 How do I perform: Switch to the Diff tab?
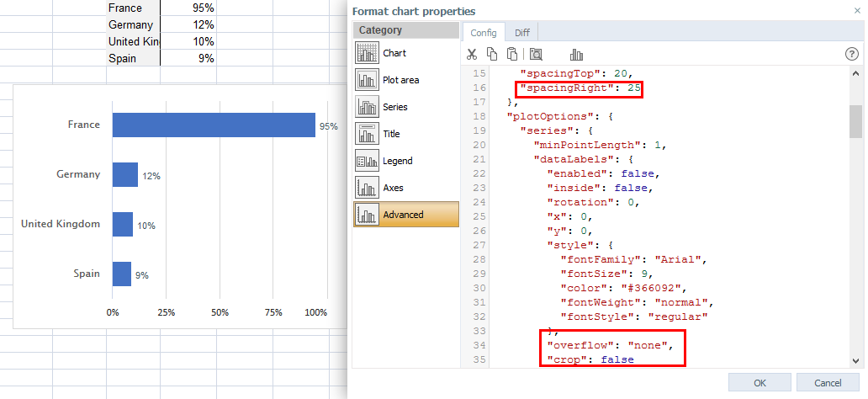[522, 33]
